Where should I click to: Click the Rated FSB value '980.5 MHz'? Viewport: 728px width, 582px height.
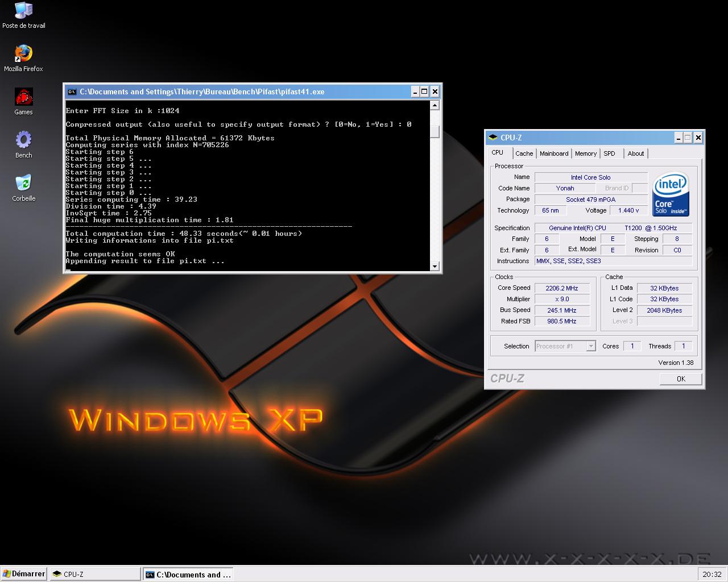561,321
